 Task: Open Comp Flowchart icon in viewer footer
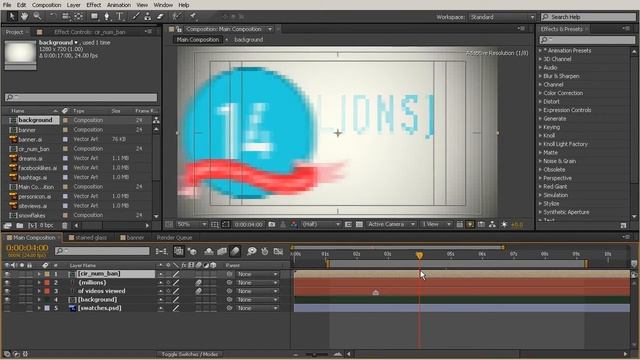coord(493,224)
